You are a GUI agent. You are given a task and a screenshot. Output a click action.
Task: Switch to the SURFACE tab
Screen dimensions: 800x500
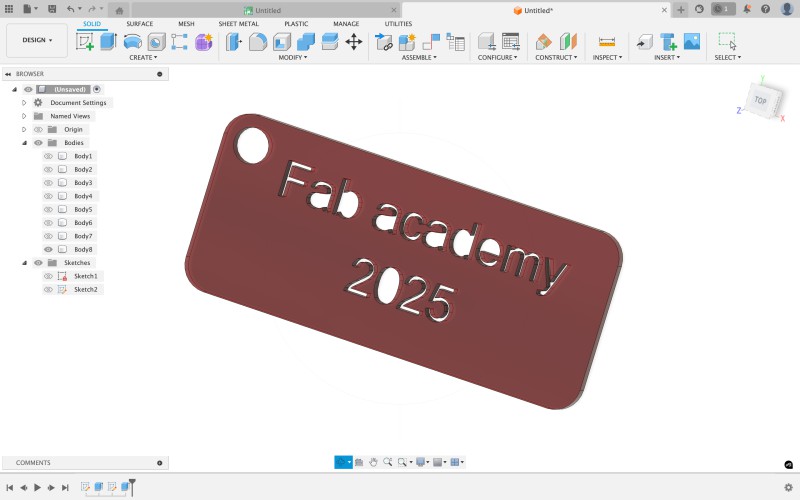coord(139,24)
